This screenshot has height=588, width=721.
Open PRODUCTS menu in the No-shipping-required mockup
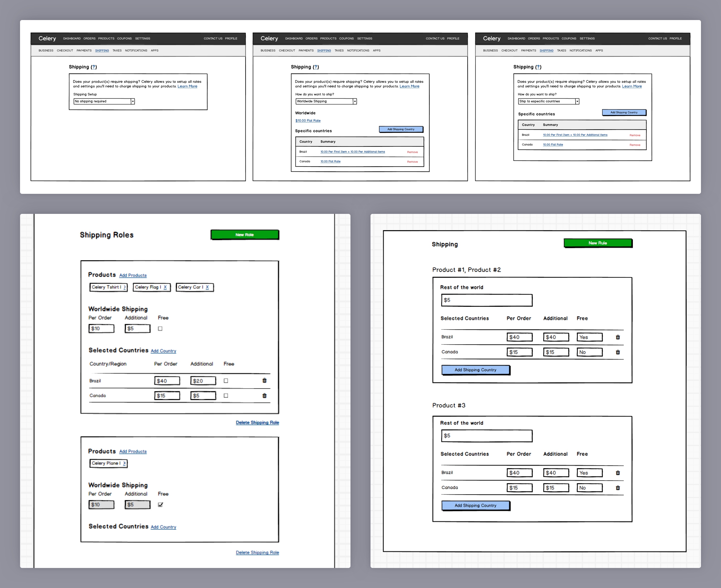[x=106, y=39]
